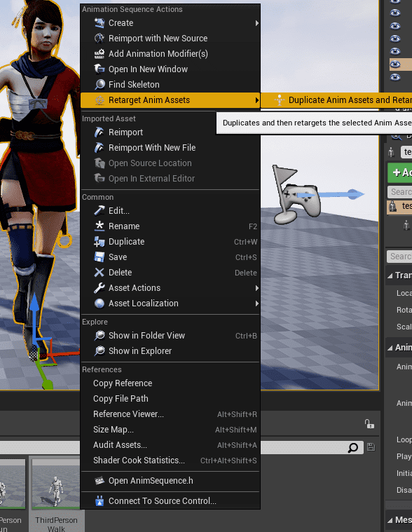The height and width of the screenshot is (532, 412).
Task: Choose Open In New Window
Action: [170, 69]
